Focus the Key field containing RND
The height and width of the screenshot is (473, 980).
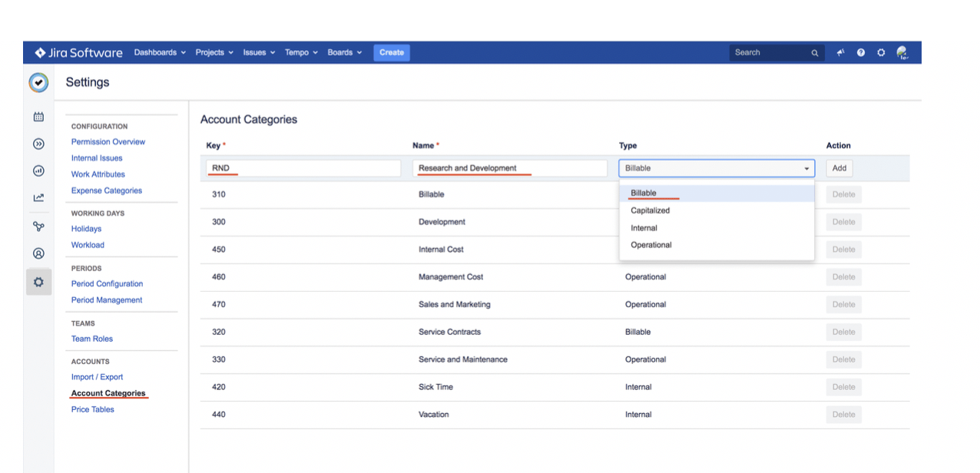pos(303,168)
